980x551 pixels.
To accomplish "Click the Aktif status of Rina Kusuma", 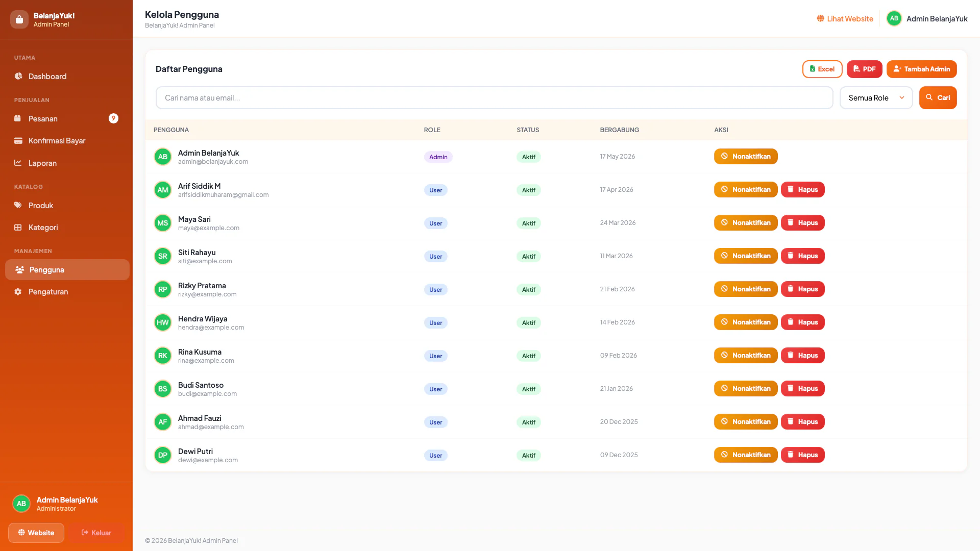I will (528, 356).
